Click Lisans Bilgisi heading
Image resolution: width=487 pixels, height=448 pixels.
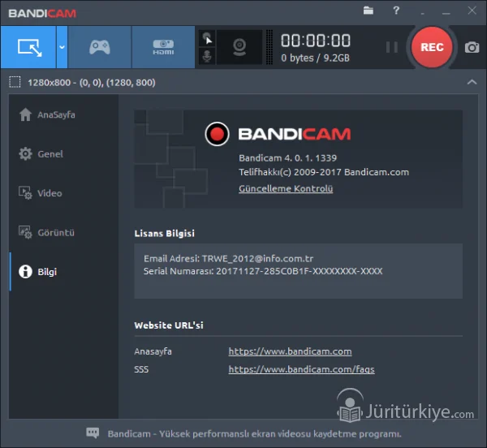pos(165,234)
